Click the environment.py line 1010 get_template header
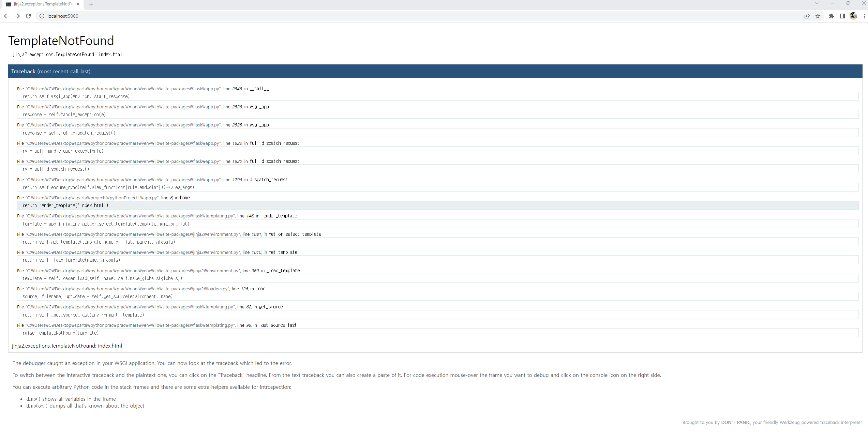This screenshot has height=443, width=868. (157, 252)
